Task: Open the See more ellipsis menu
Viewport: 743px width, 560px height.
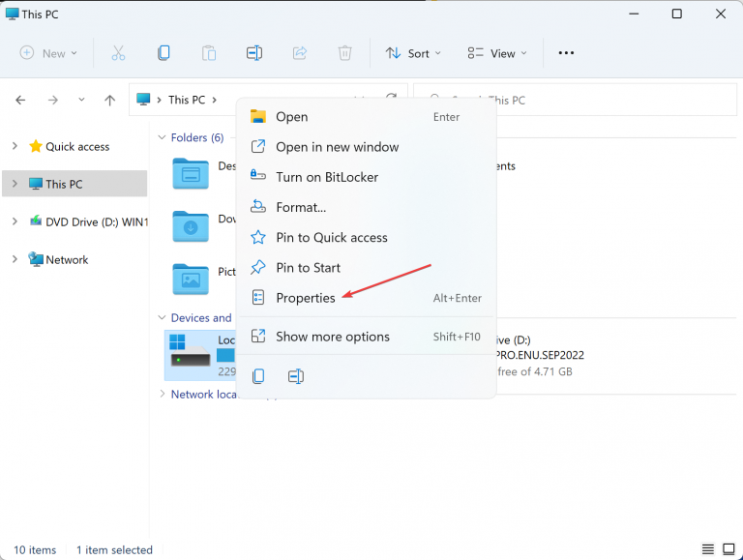Action: click(x=566, y=53)
